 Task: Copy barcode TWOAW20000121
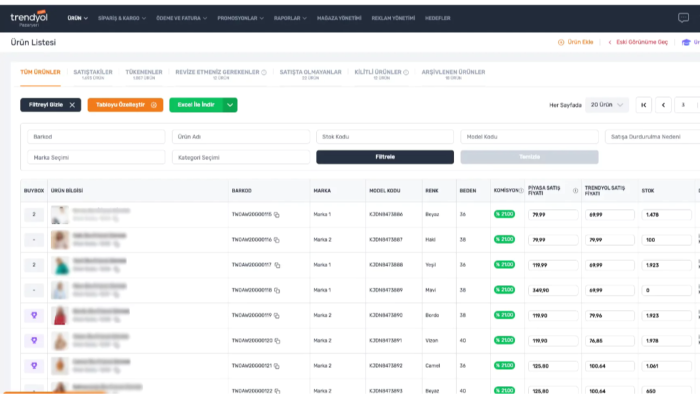[x=277, y=366]
